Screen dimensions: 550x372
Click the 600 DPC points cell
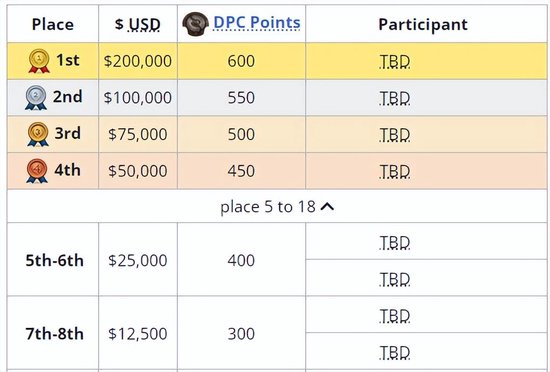pyautogui.click(x=241, y=61)
